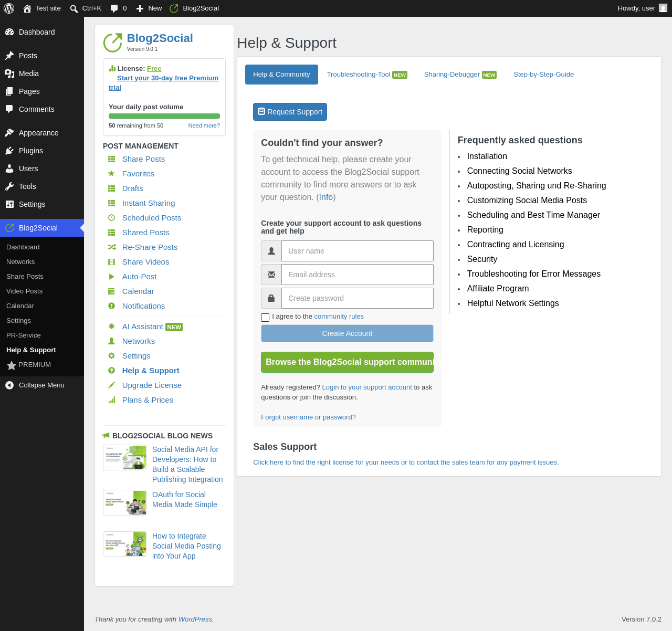Open the Connecting Social Networks FAQ topic

(x=519, y=171)
